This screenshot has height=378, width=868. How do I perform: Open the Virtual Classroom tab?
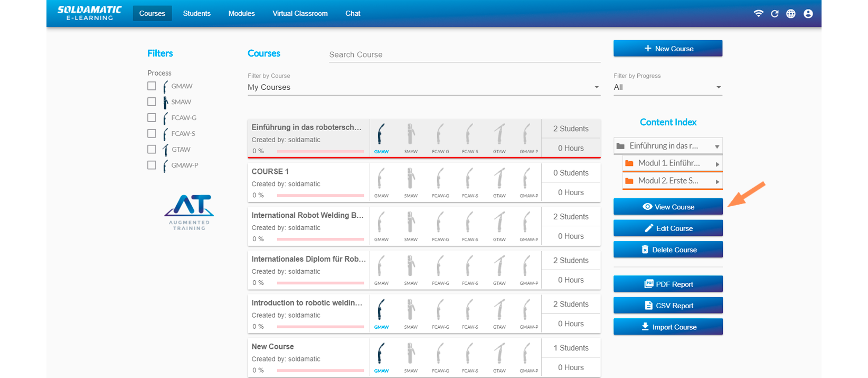click(x=300, y=13)
